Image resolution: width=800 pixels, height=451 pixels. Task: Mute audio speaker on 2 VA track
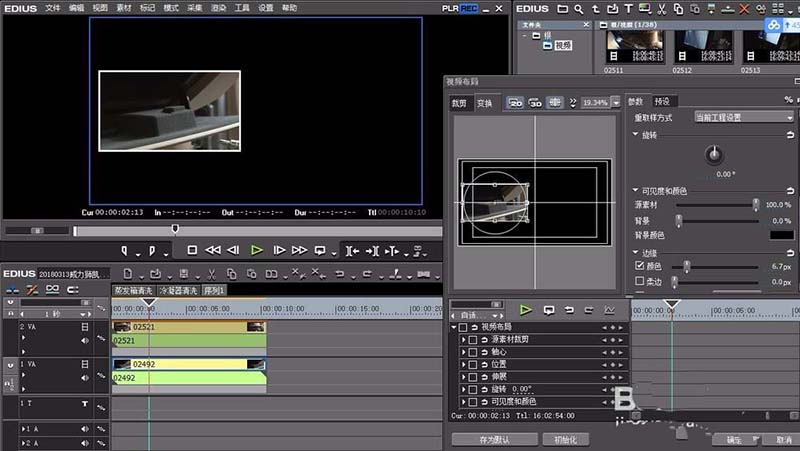85,340
